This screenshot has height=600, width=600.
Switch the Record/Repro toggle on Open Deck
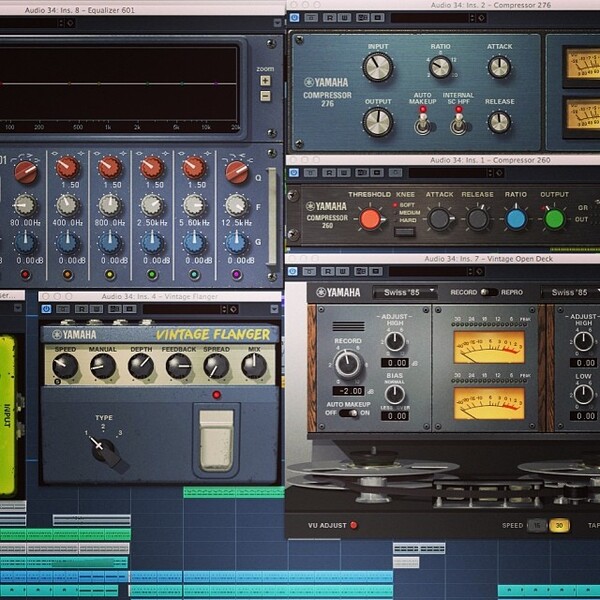pyautogui.click(x=489, y=292)
